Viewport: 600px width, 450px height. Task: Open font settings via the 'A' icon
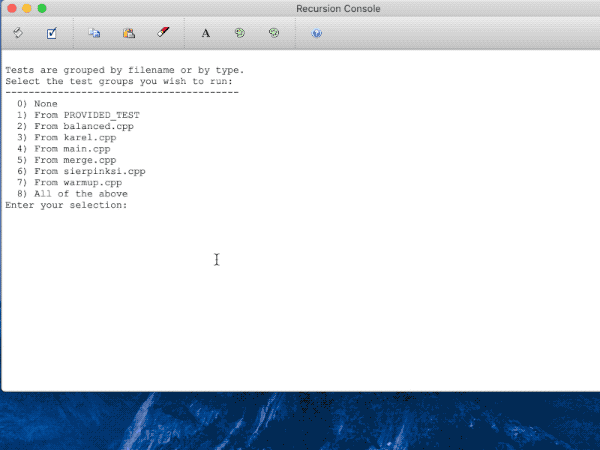tap(206, 33)
